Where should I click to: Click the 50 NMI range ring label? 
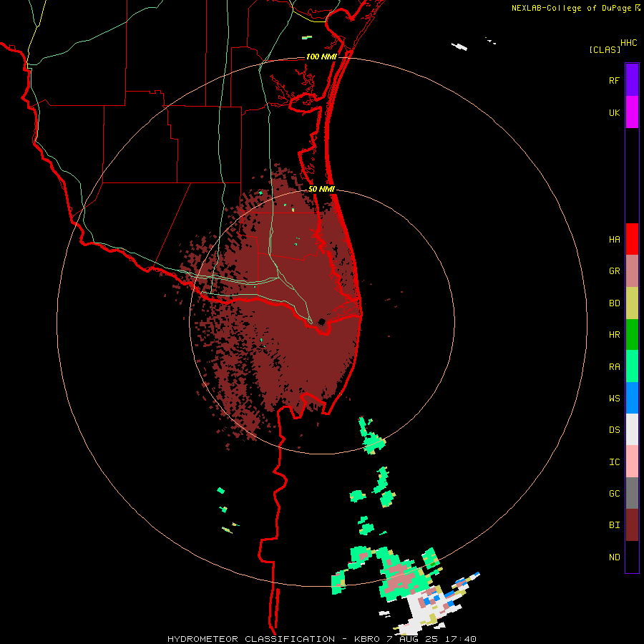point(321,189)
